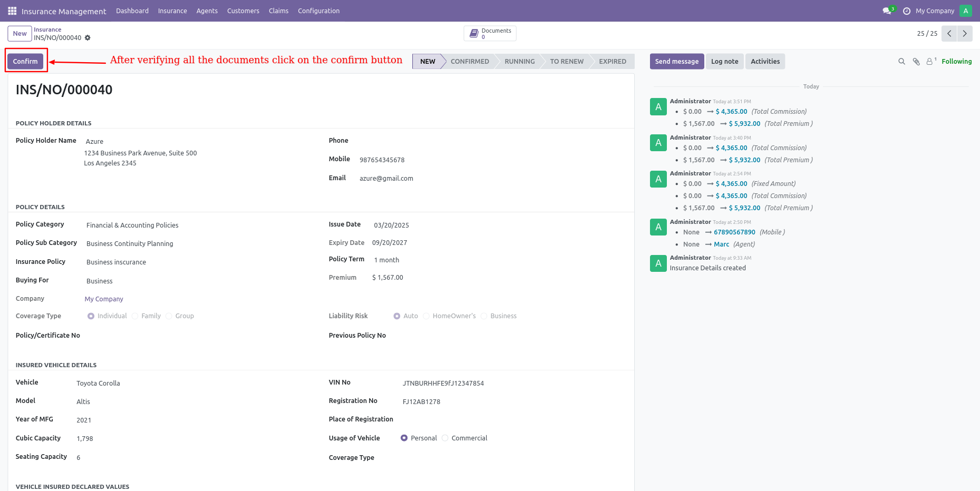Open Policy Term field 1 month

(x=386, y=260)
